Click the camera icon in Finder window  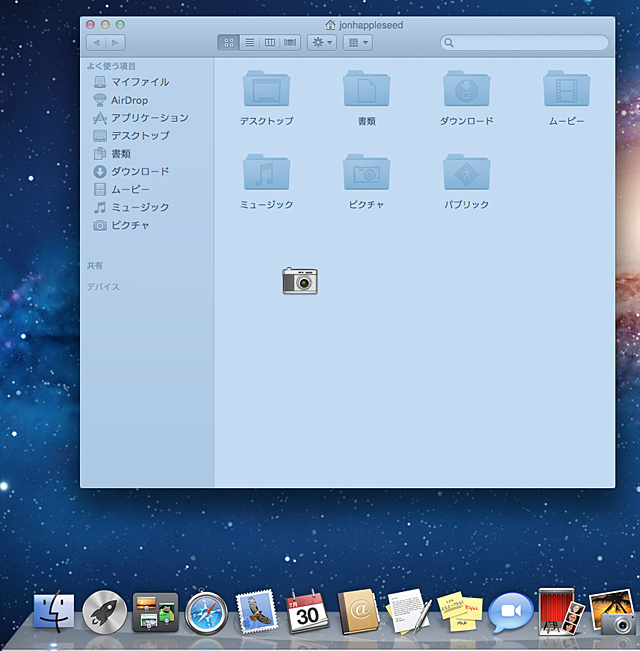pos(299,280)
